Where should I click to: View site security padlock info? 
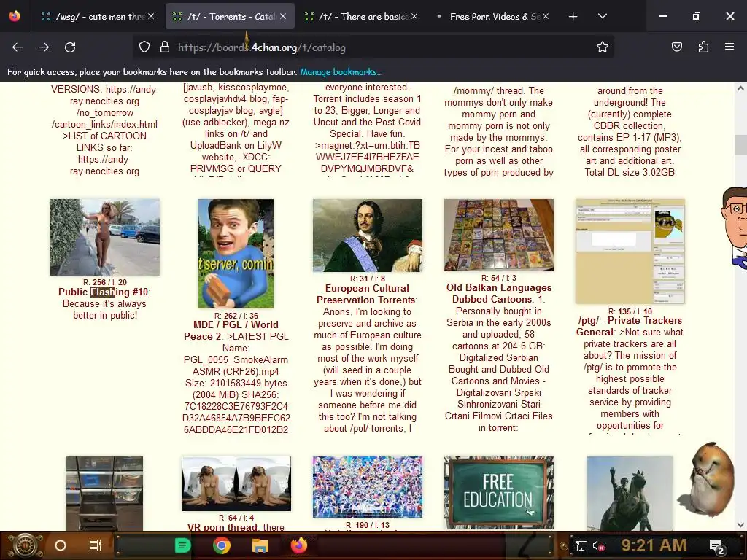[x=165, y=47]
